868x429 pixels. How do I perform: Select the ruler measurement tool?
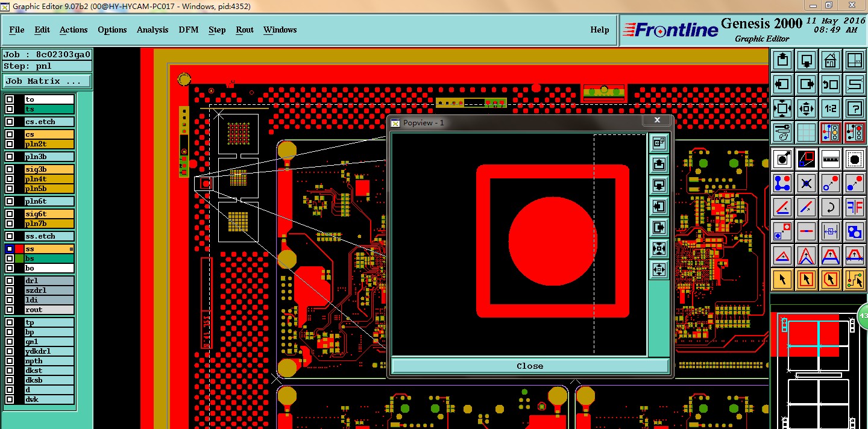click(x=831, y=159)
